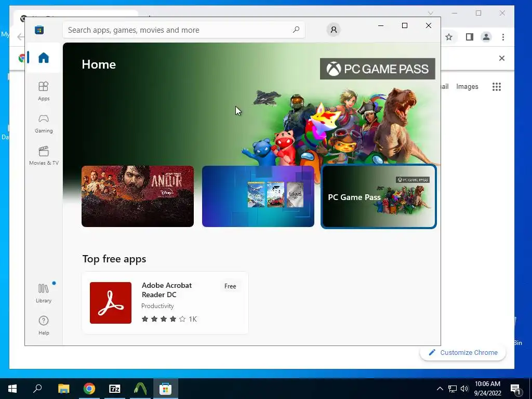Open the Chrome profile avatar

click(486, 37)
